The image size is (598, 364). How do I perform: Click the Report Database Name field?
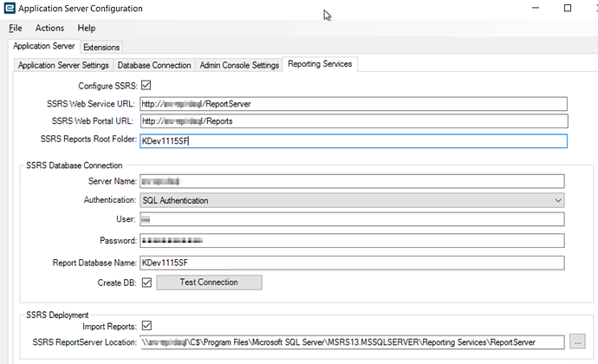pos(352,263)
